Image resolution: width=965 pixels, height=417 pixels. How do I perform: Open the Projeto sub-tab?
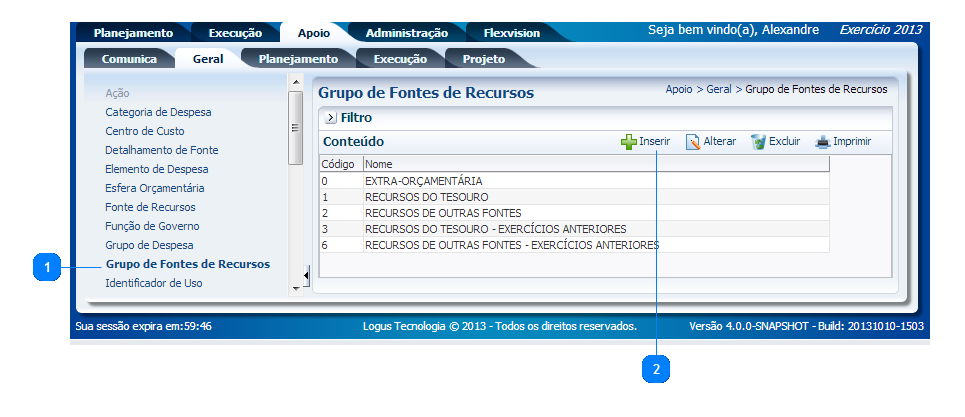pos(483,59)
